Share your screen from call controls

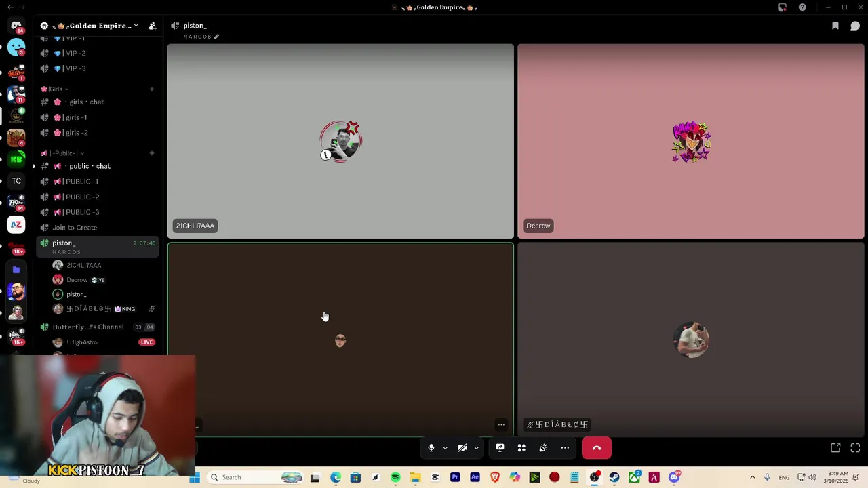click(x=500, y=448)
